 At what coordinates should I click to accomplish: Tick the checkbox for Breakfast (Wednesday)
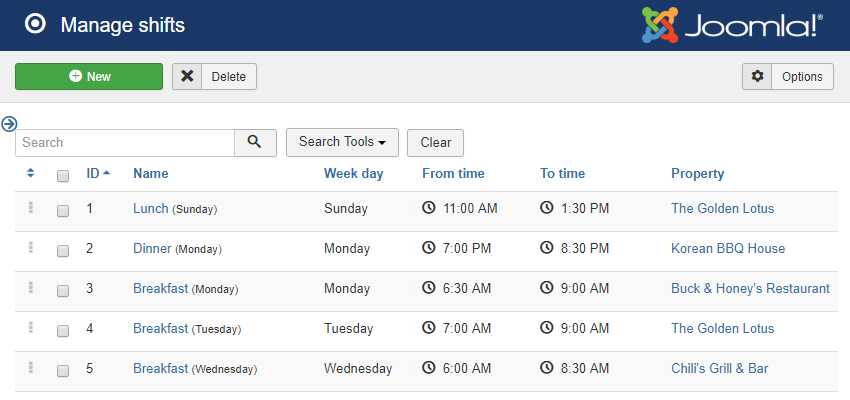click(63, 371)
